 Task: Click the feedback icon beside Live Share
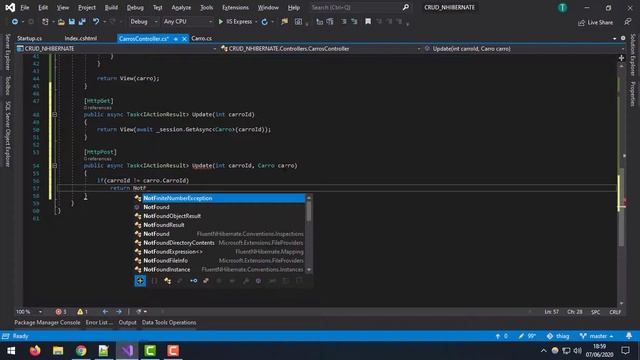click(627, 22)
